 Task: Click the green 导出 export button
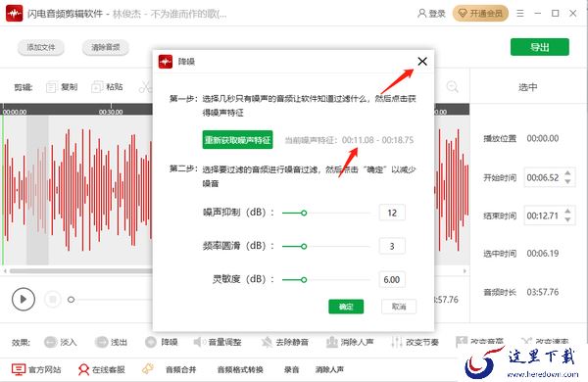coord(540,47)
